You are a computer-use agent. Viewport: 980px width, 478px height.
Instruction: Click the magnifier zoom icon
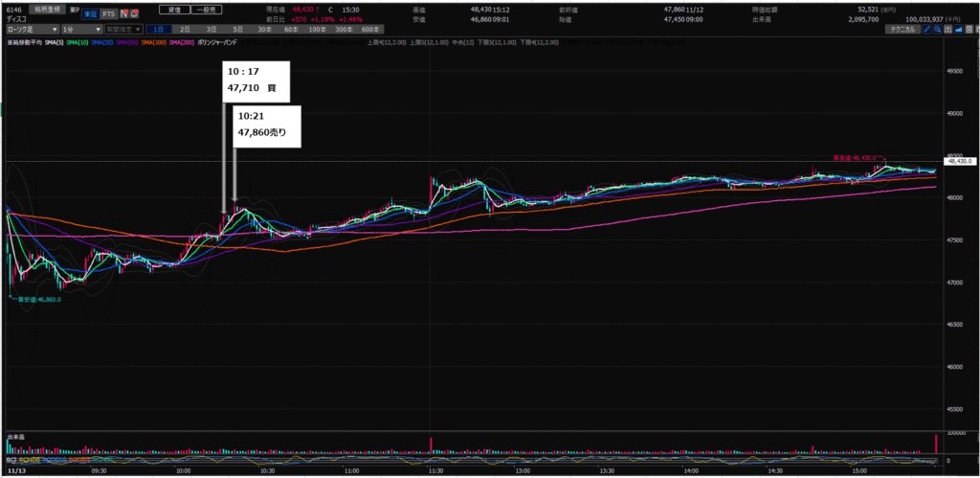click(938, 30)
